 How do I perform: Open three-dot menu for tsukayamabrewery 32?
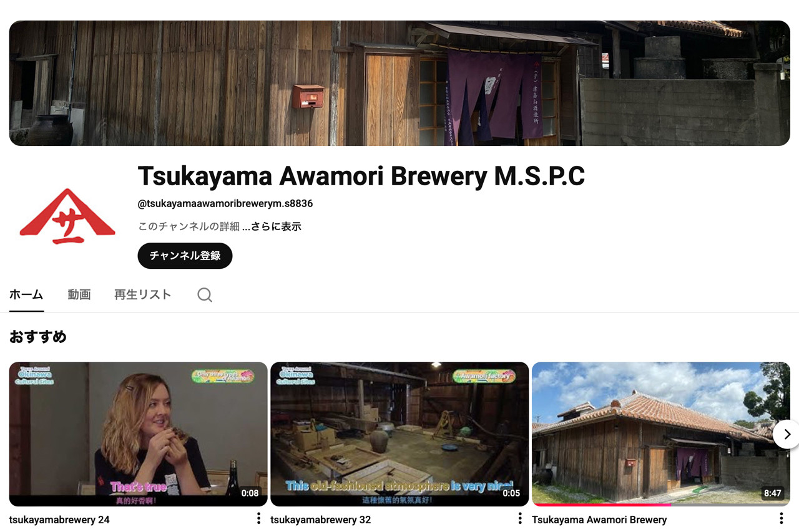pyautogui.click(x=519, y=518)
